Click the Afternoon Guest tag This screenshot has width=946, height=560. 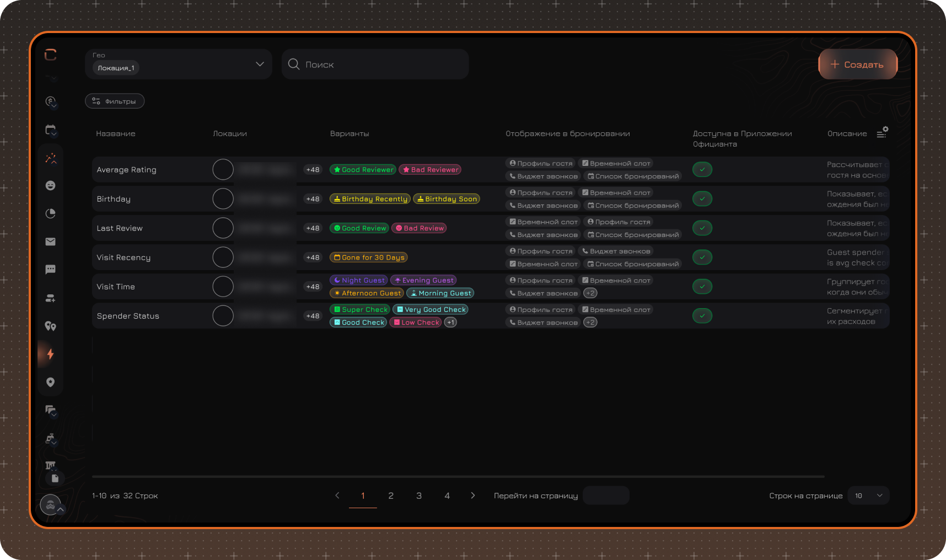pyautogui.click(x=367, y=293)
